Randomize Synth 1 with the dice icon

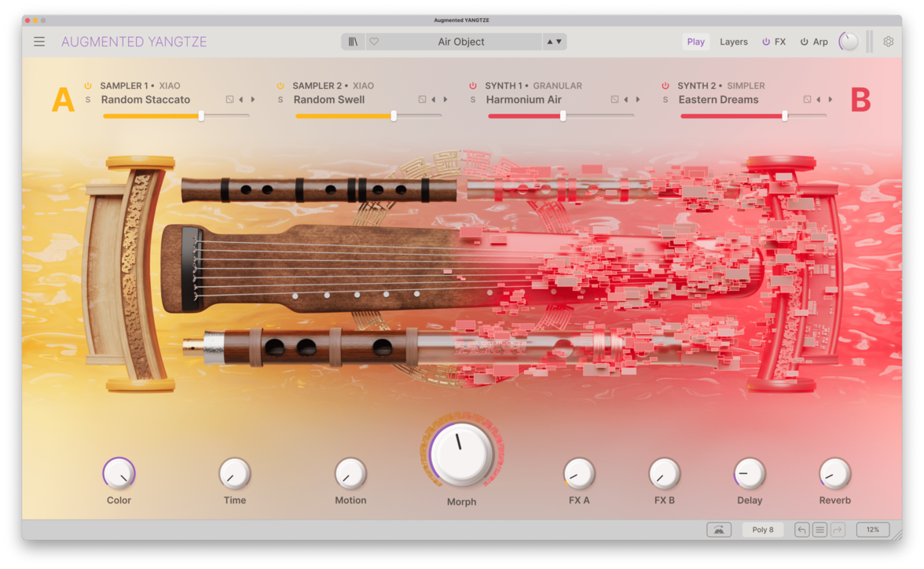tap(614, 100)
